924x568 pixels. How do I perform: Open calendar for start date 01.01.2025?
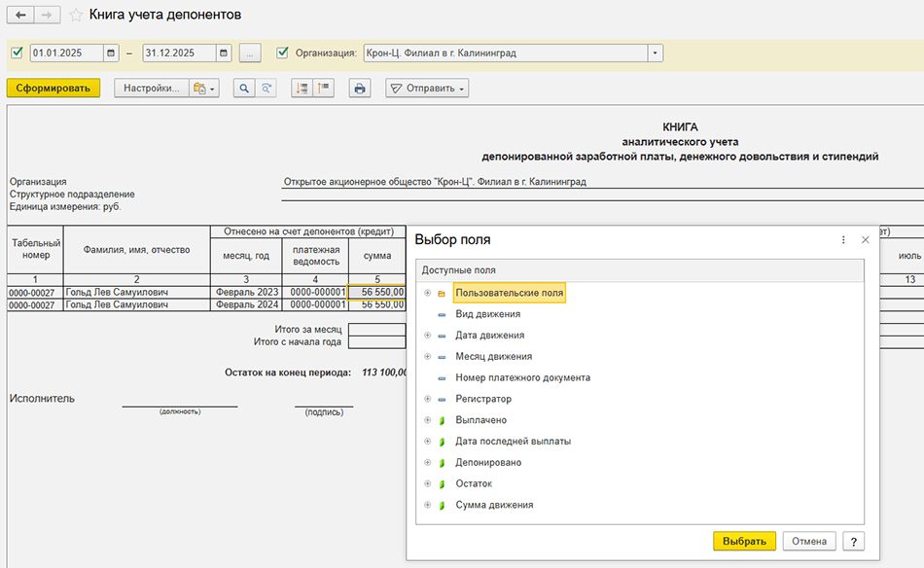pyautogui.click(x=112, y=53)
